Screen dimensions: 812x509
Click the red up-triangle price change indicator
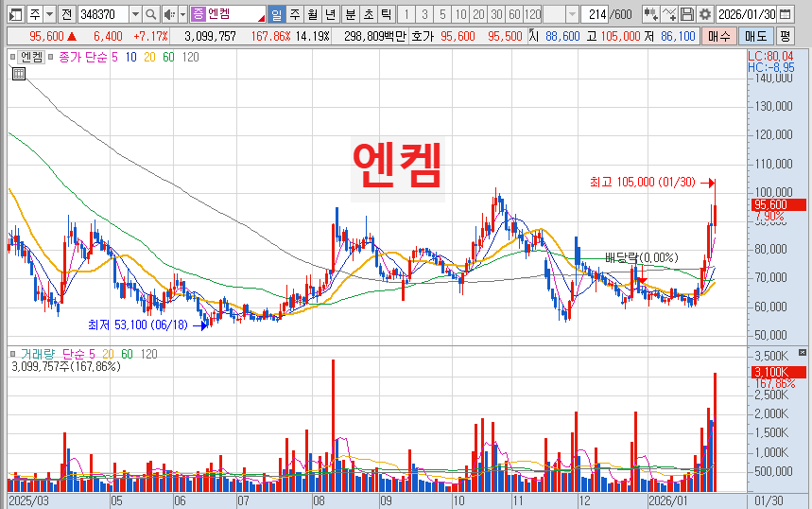[x=72, y=36]
